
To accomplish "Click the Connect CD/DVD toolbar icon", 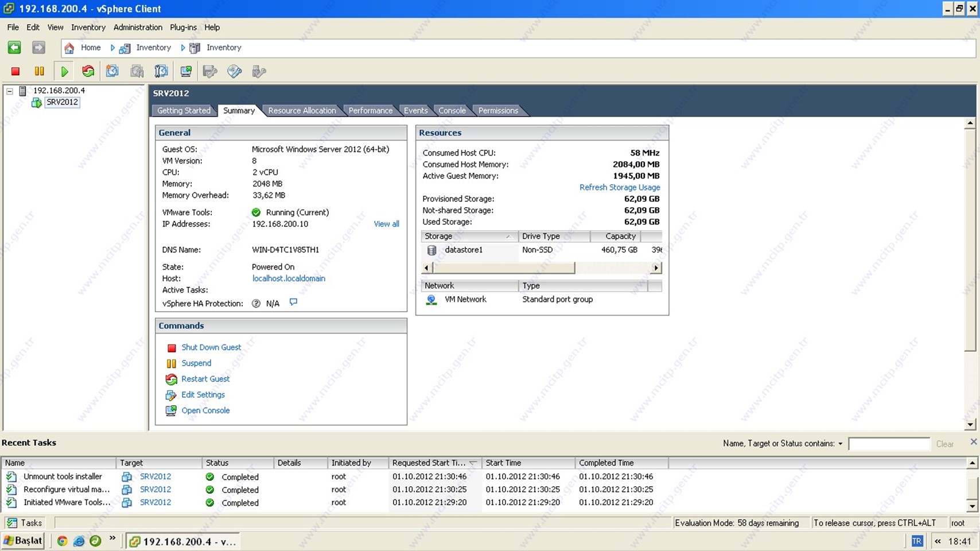I will (235, 71).
